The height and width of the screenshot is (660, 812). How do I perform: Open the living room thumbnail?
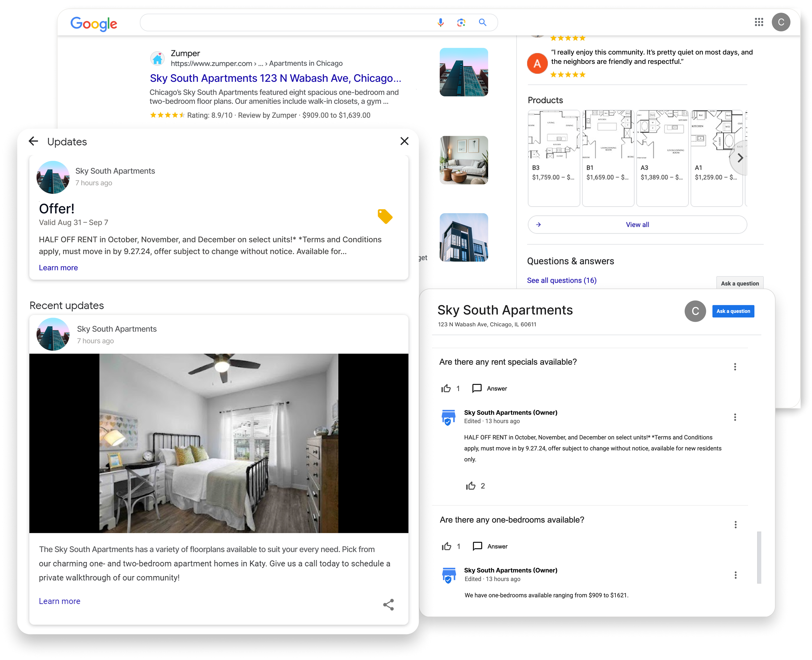tap(464, 160)
